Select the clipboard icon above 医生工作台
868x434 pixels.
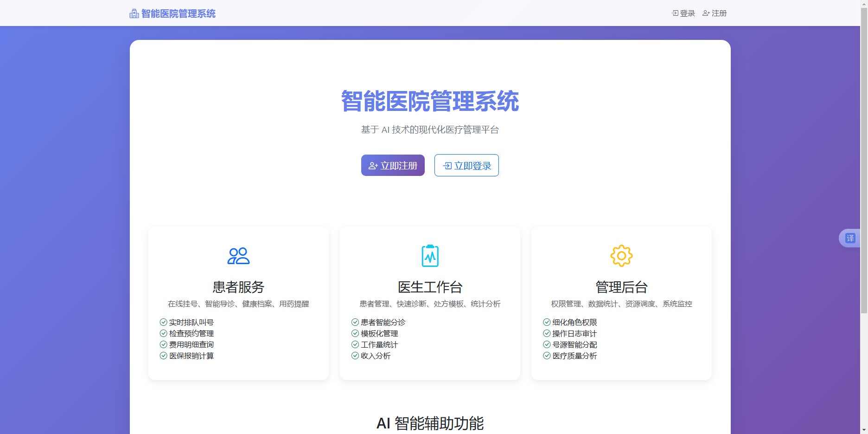coord(430,255)
